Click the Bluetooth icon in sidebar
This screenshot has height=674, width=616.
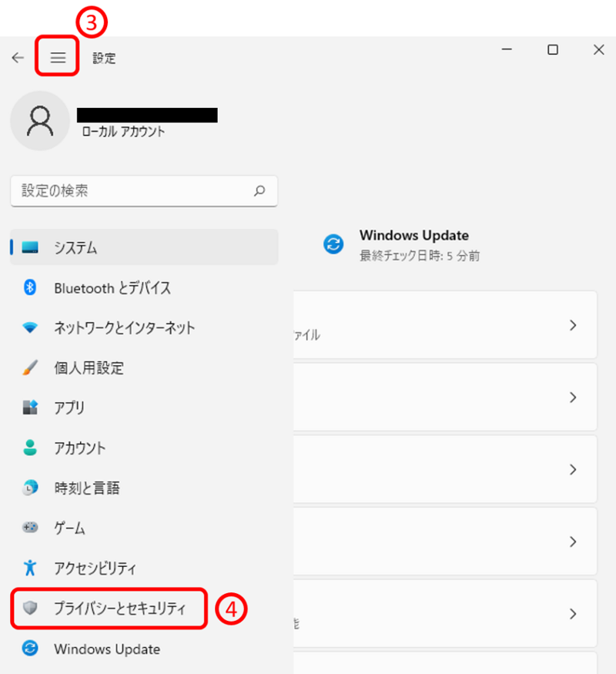[30, 287]
